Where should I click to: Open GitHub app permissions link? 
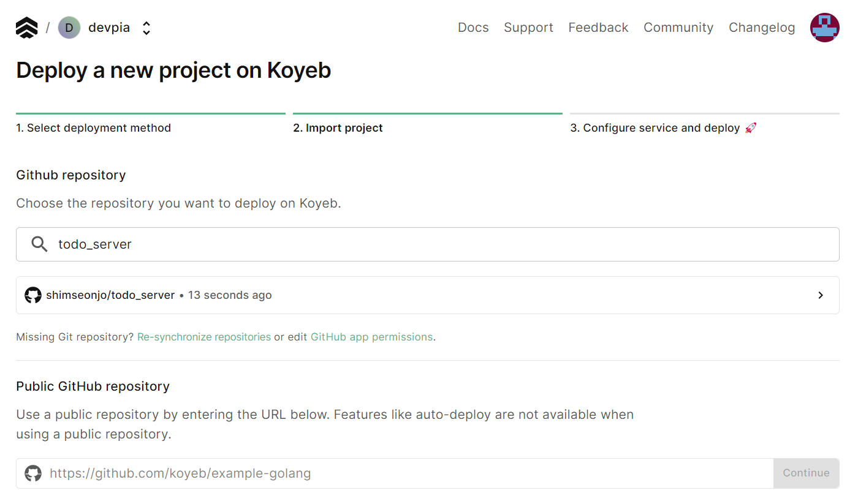[371, 337]
